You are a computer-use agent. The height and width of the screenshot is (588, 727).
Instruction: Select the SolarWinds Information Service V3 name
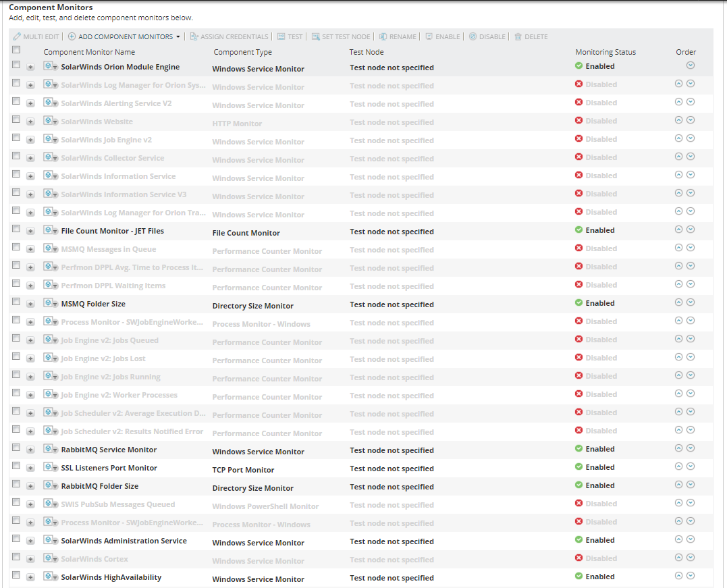124,194
